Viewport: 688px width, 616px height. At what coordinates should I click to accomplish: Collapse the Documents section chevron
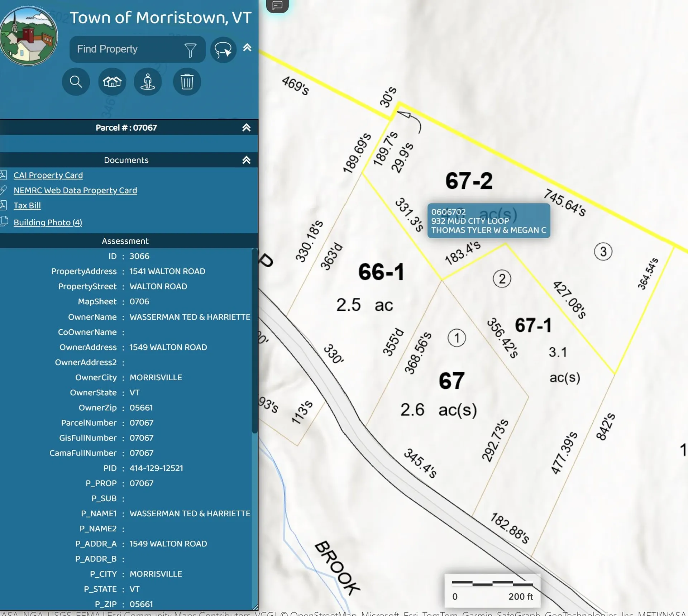coord(247,161)
